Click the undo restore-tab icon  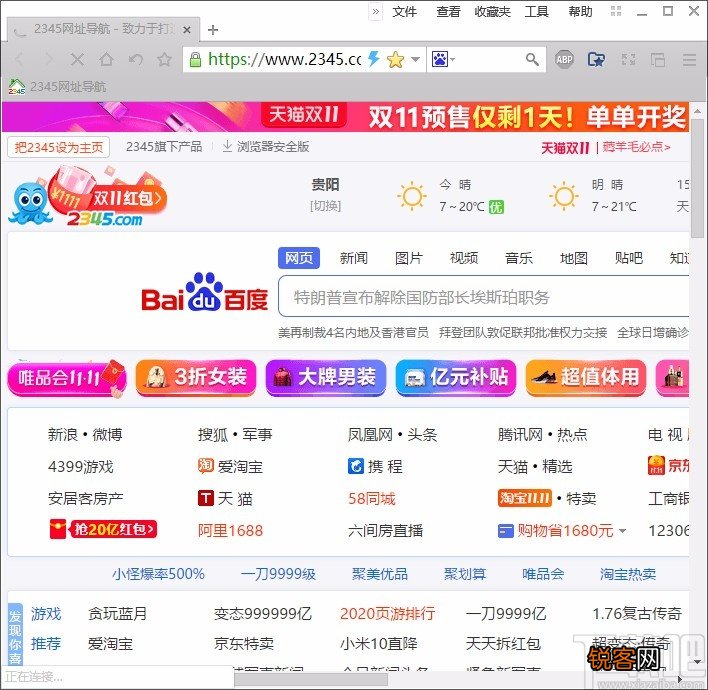click(x=135, y=59)
